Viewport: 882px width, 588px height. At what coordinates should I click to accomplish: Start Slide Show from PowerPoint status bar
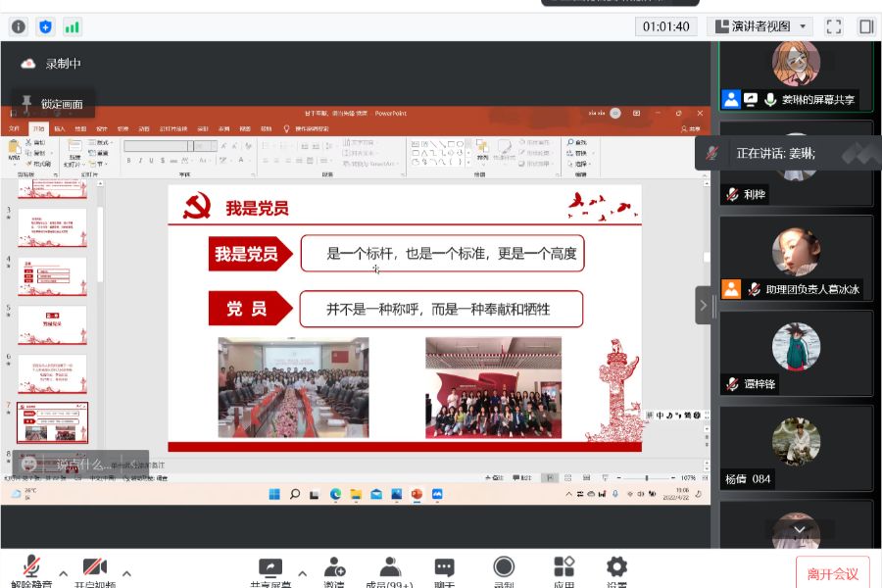pos(606,477)
